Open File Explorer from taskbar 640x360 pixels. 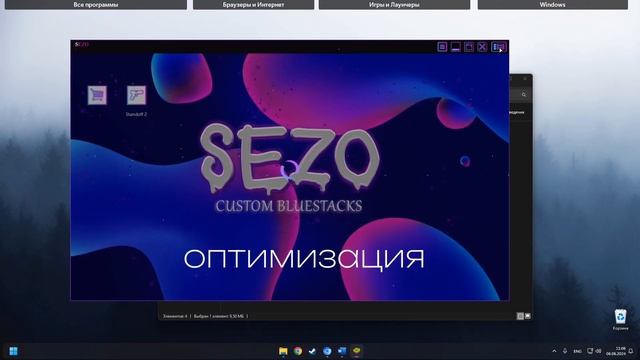(283, 351)
